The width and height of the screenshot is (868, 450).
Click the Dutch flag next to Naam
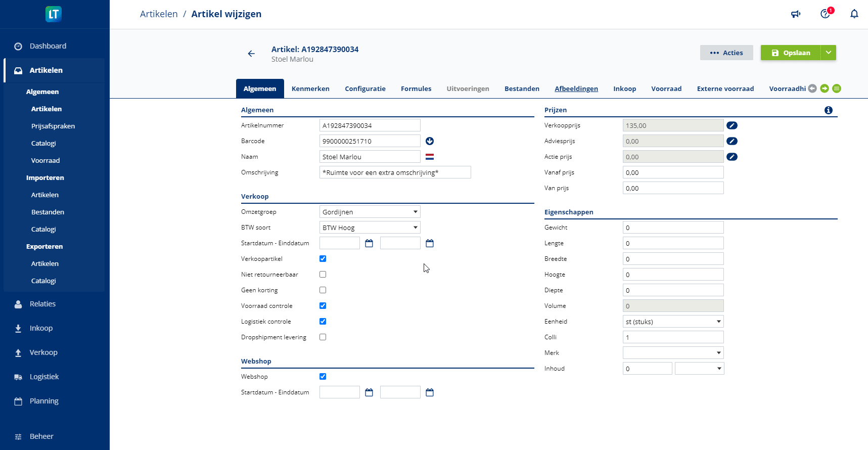[x=430, y=157]
